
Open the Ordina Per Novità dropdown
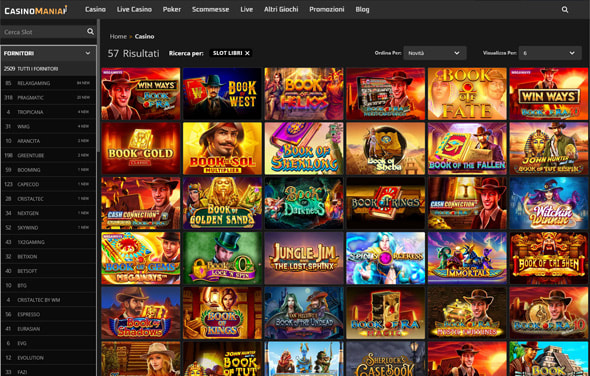tap(435, 53)
